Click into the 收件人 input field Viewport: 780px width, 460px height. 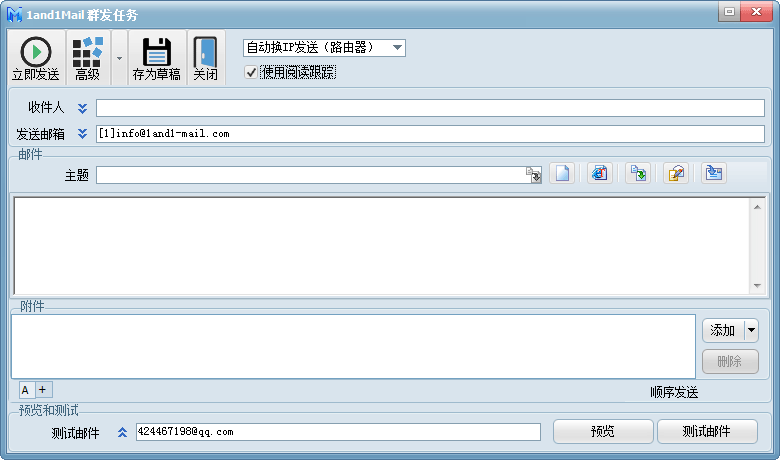[430, 108]
